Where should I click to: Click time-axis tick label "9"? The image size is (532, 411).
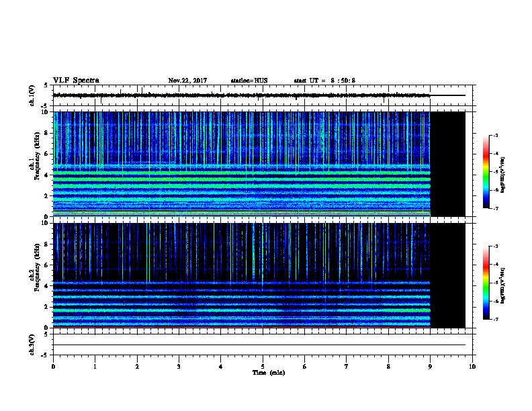[430, 366]
